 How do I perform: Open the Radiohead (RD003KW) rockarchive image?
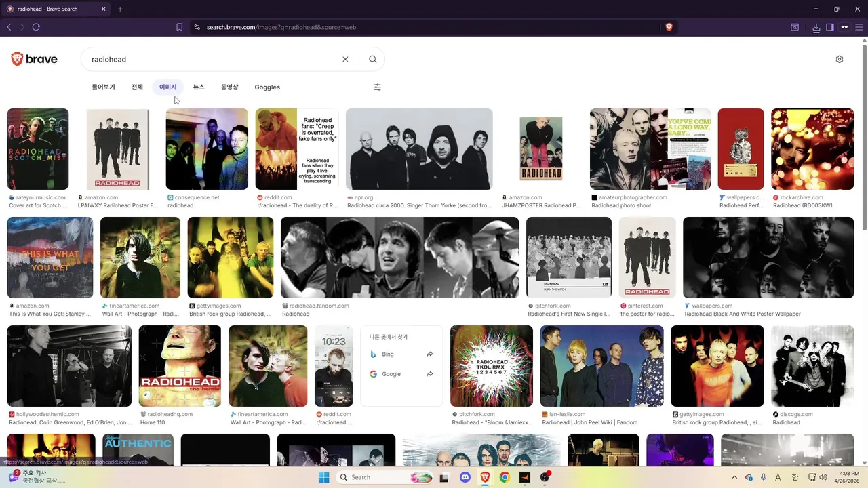click(812, 149)
